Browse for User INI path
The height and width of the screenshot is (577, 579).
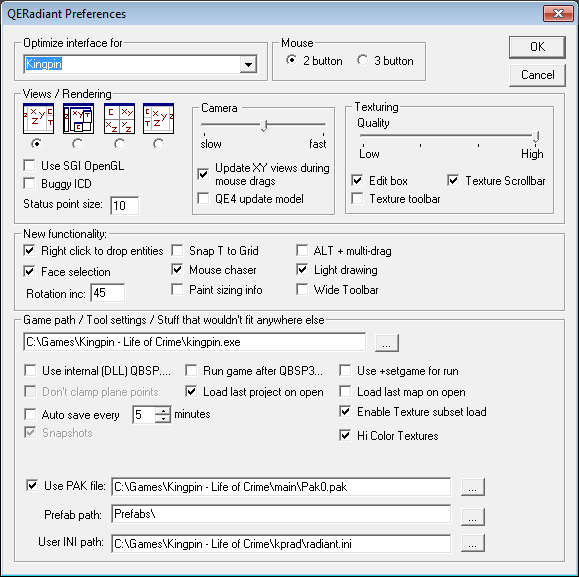pyautogui.click(x=473, y=543)
